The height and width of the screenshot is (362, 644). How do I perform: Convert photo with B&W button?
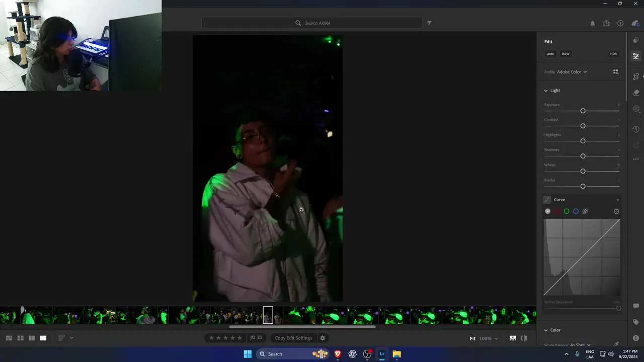click(566, 54)
